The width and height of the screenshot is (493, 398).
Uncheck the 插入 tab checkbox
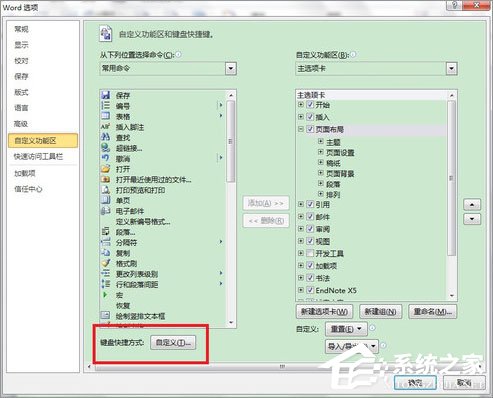point(310,117)
